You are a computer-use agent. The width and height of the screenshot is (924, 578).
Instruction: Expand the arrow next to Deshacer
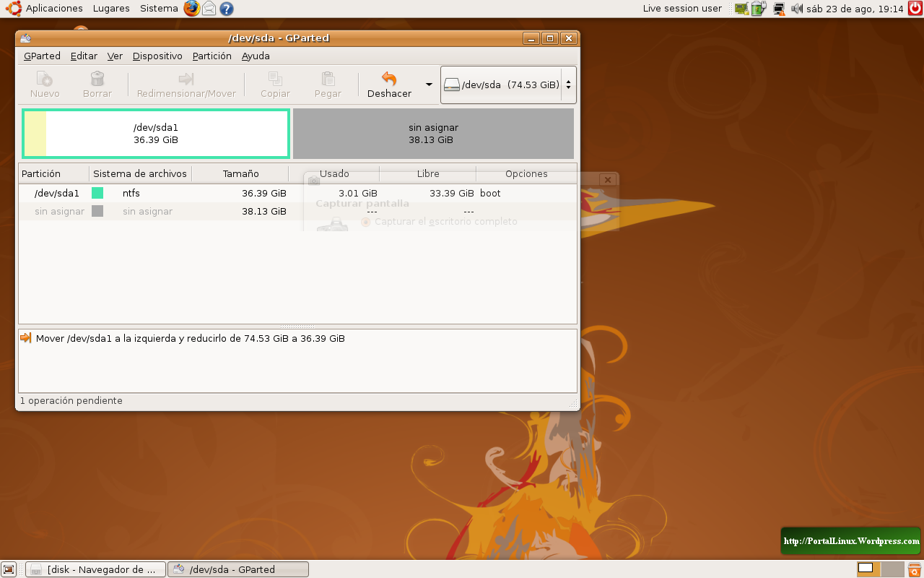click(x=429, y=85)
